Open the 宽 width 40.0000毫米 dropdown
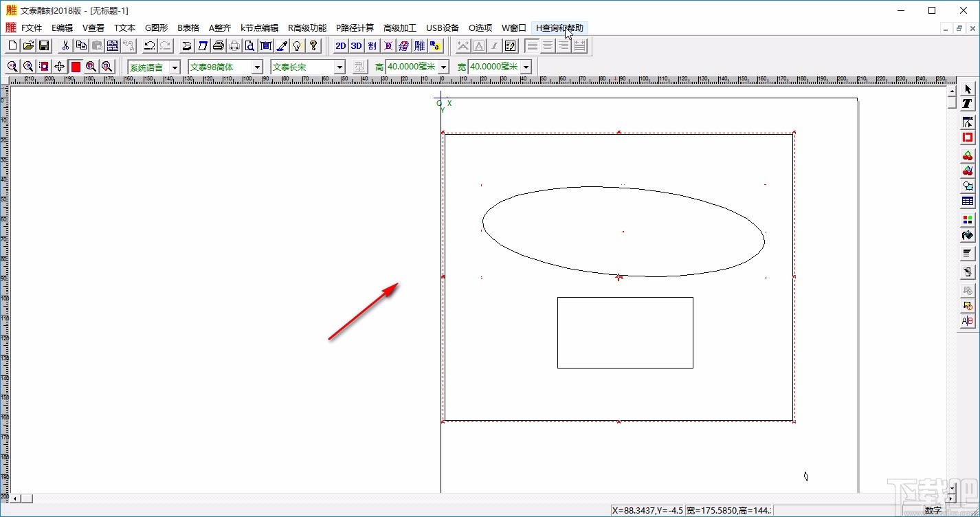The width and height of the screenshot is (980, 517). coord(526,67)
